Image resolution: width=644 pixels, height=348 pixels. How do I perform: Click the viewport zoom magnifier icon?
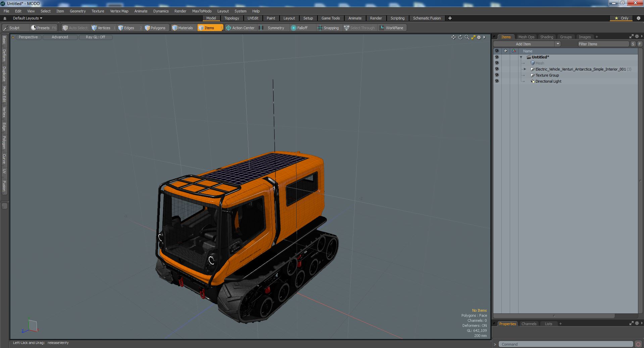tap(467, 37)
